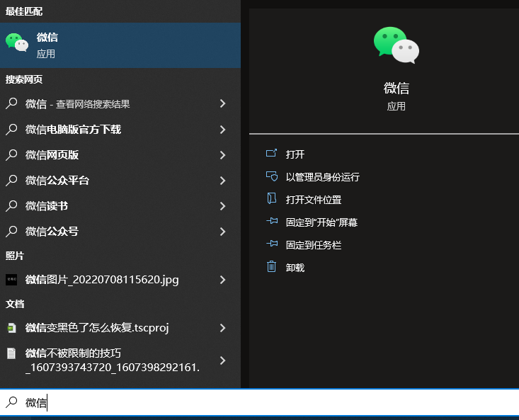Click the Open (打开) icon

[x=271, y=154]
